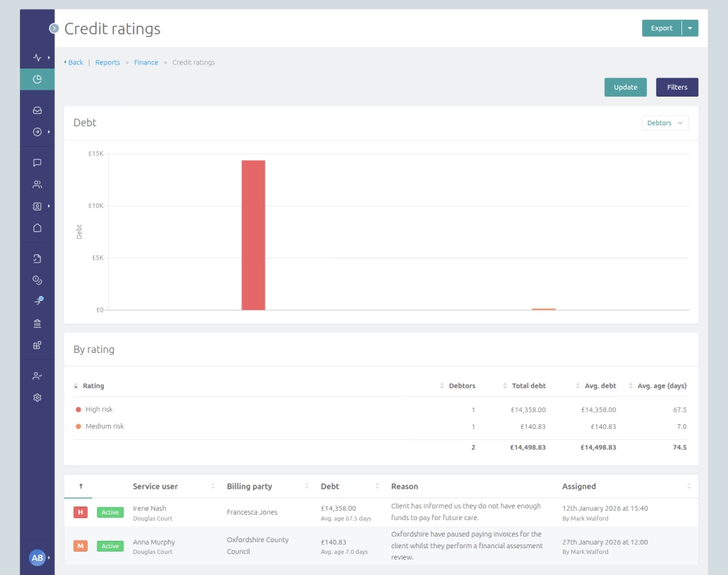Open the pie chart reports icon
The height and width of the screenshot is (575, 728).
[x=38, y=79]
